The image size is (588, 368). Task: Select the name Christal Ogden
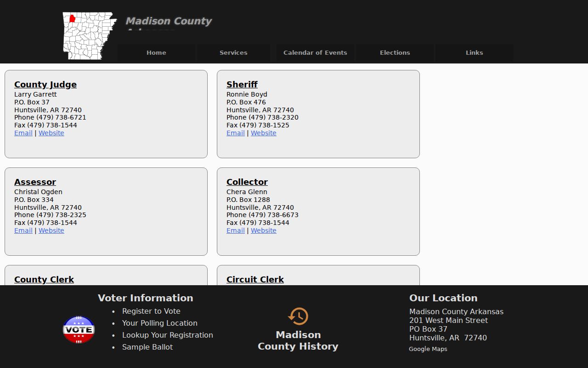[x=38, y=192]
